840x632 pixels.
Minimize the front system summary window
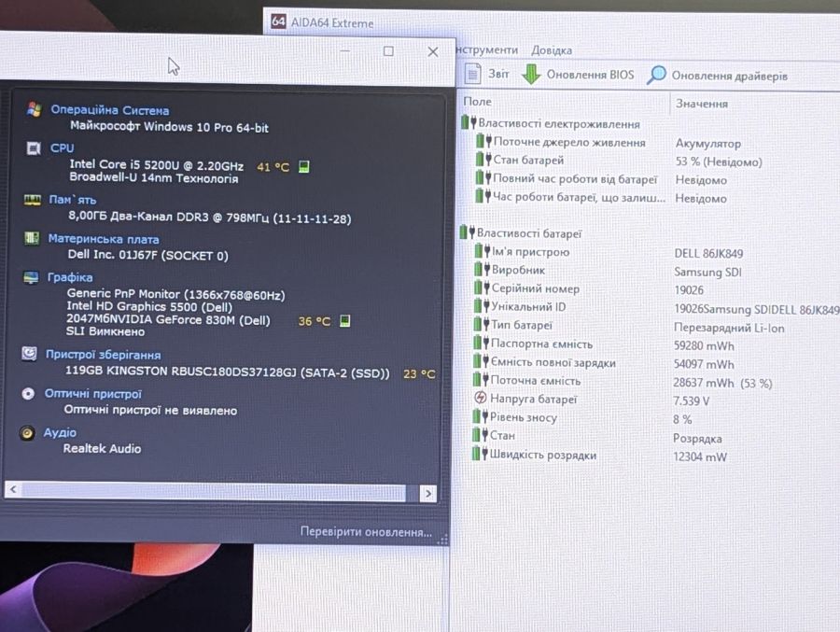pos(345,51)
